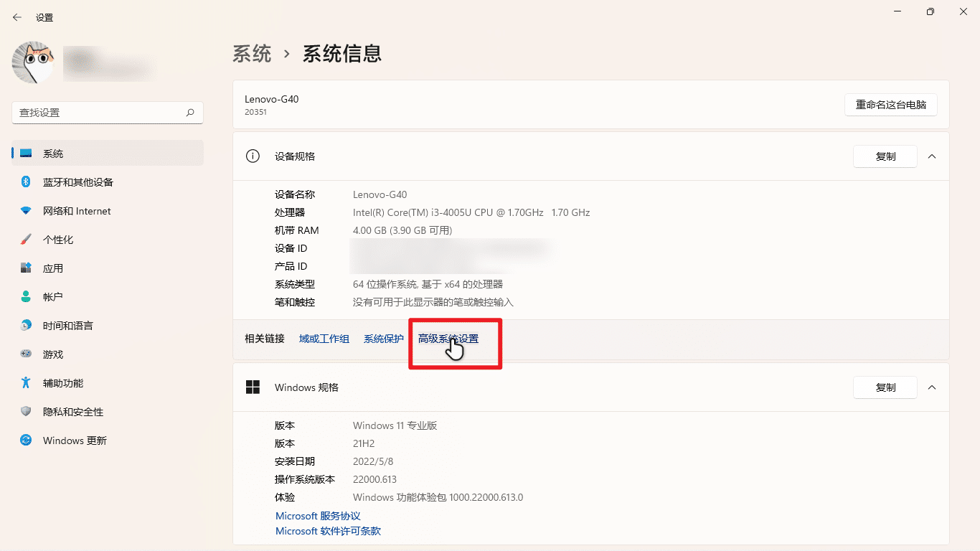
Task: Click the 隐私和安全性 shield icon
Action: point(26,412)
